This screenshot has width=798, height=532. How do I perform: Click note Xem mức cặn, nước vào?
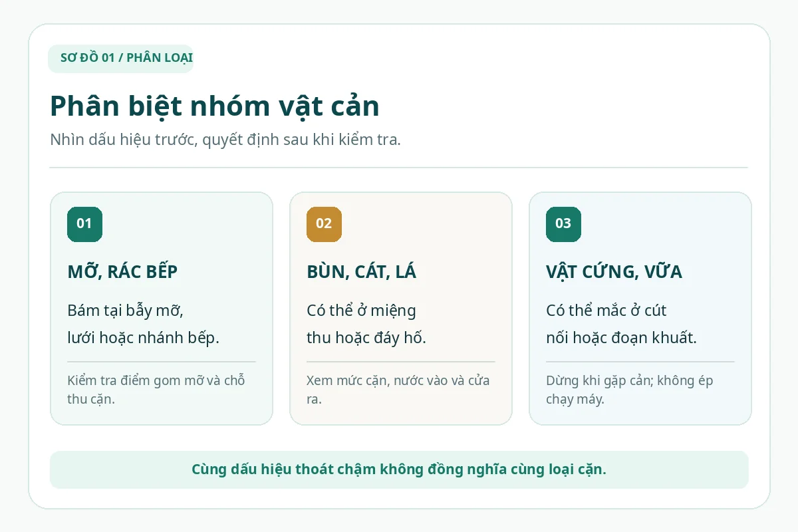tap(398, 390)
